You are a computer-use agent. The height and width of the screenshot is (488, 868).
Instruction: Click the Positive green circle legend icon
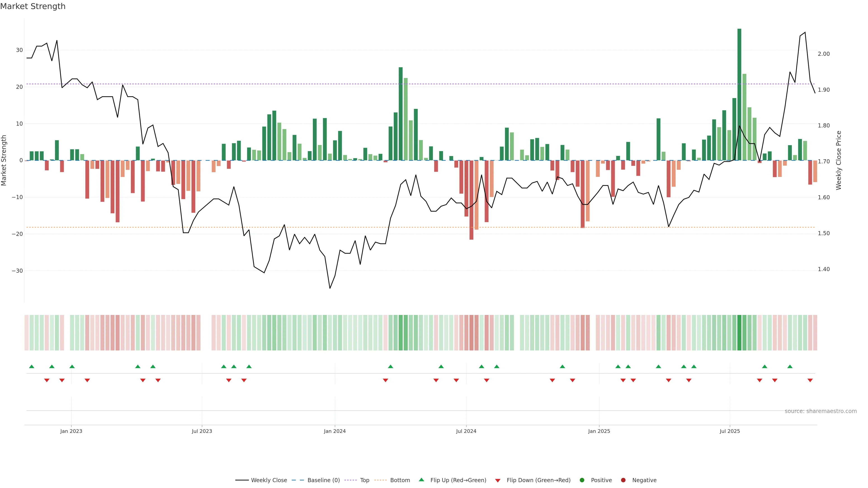pyautogui.click(x=582, y=480)
